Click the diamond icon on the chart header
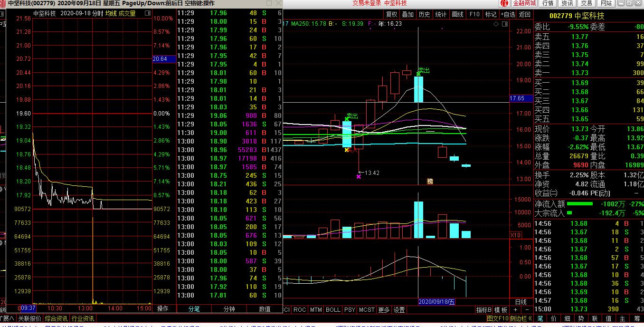Image resolution: width=644 pixels, height=327 pixels. (x=496, y=23)
